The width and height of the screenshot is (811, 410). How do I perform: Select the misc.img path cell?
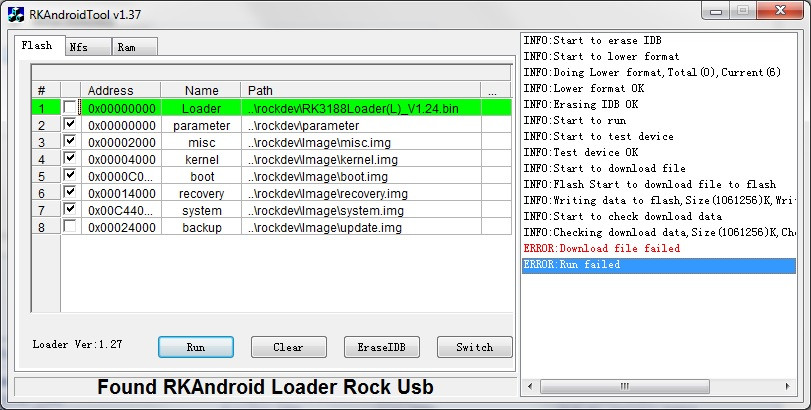coord(361,143)
